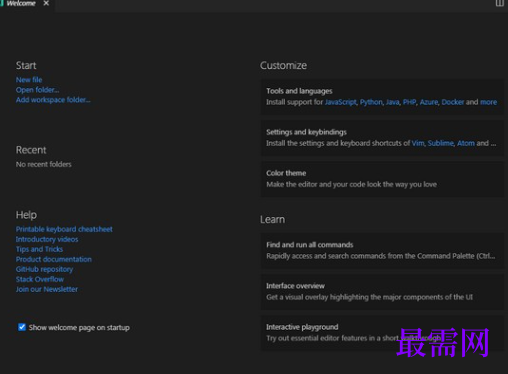Screen dimensions: 508x374
Task: Open the Interactive playground card
Action: (382, 333)
